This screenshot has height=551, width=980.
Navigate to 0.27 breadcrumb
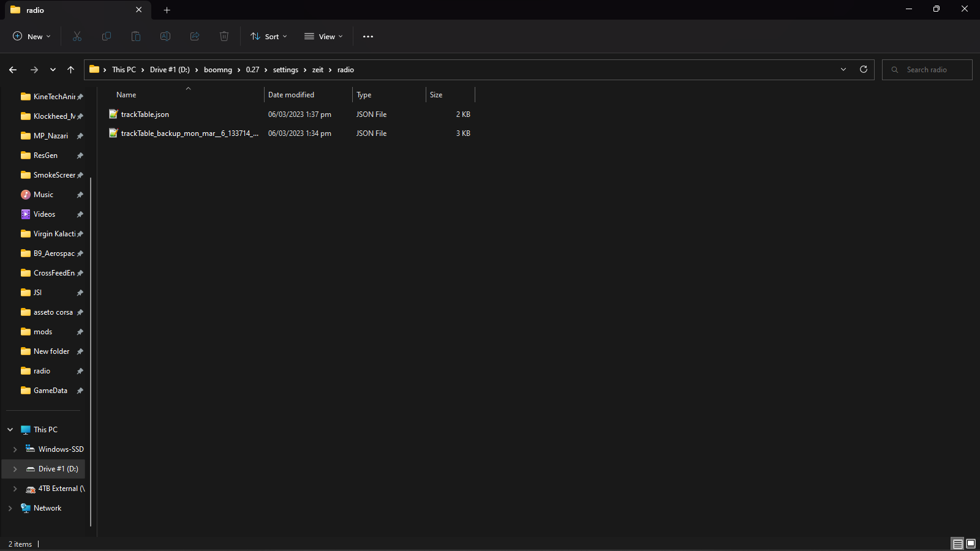click(x=252, y=70)
